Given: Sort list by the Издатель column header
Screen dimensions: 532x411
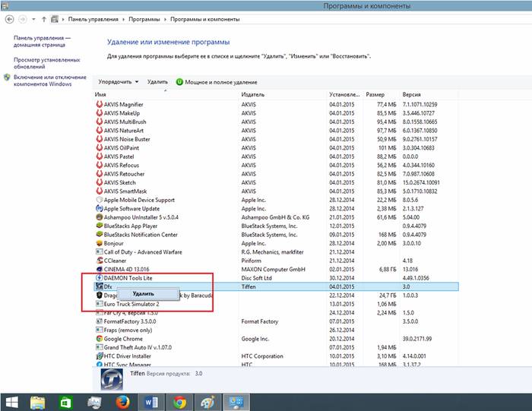Looking at the screenshot, I should [x=253, y=94].
